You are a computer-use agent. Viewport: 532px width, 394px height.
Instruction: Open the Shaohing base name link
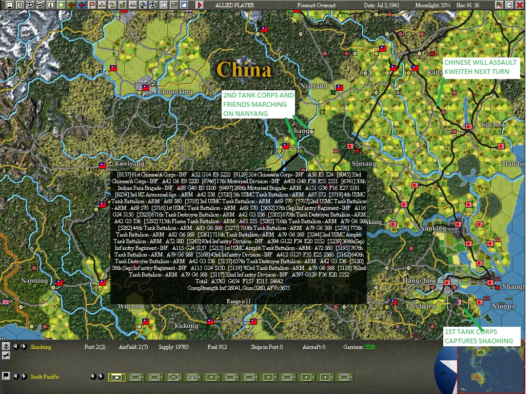click(41, 347)
